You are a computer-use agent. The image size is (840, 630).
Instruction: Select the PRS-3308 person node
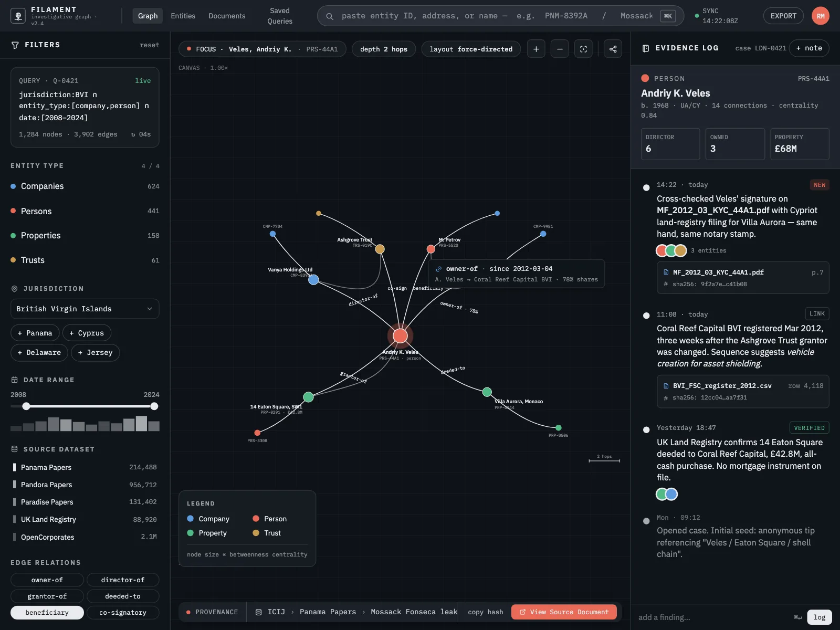point(257,433)
